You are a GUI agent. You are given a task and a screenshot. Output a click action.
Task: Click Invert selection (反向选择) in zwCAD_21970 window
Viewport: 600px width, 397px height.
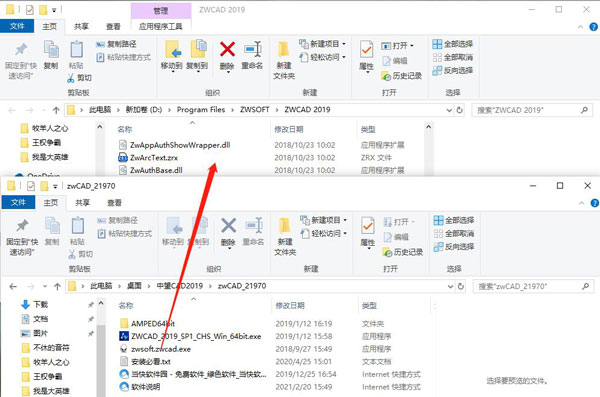pyautogui.click(x=454, y=247)
